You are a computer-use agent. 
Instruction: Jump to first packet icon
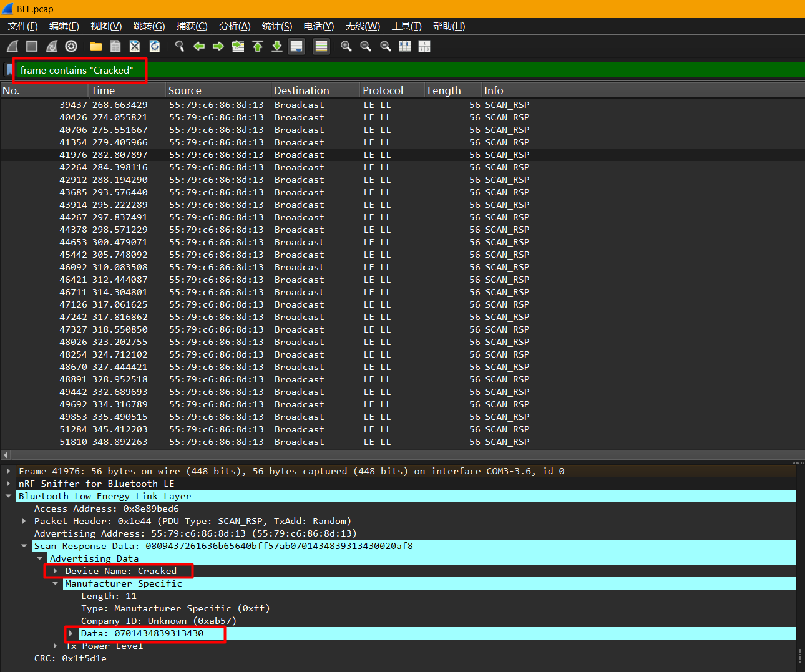click(257, 46)
